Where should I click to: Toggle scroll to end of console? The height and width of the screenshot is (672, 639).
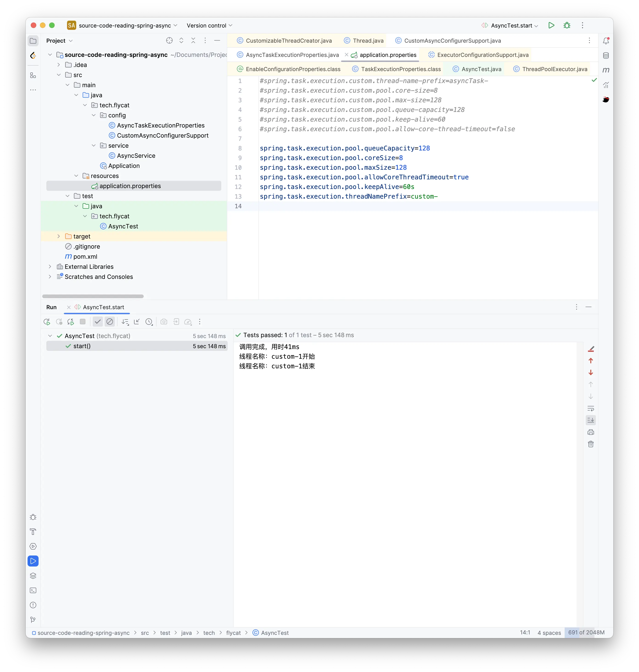coord(591,420)
